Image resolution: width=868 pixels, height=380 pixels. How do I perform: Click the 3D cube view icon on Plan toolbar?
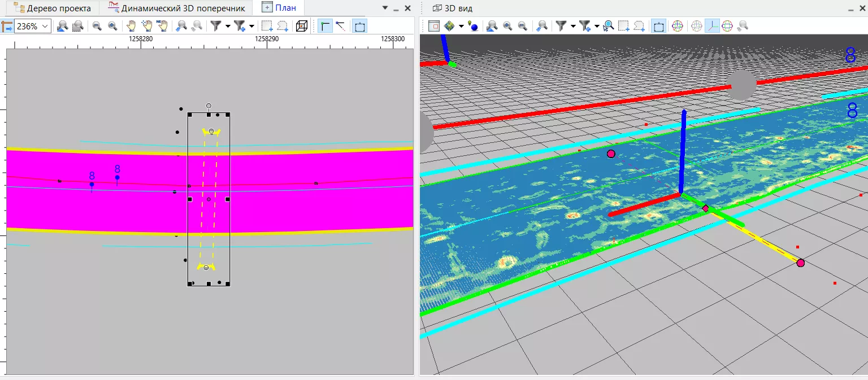302,26
